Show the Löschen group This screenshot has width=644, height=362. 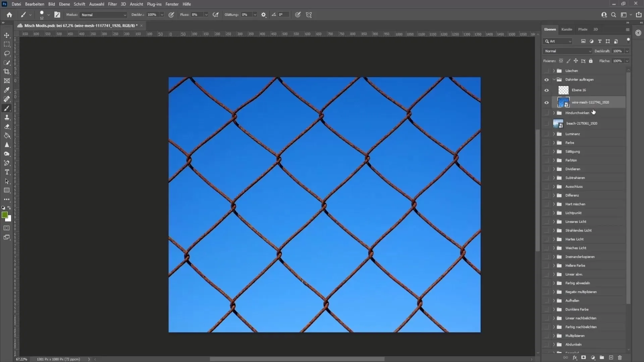tap(546, 71)
